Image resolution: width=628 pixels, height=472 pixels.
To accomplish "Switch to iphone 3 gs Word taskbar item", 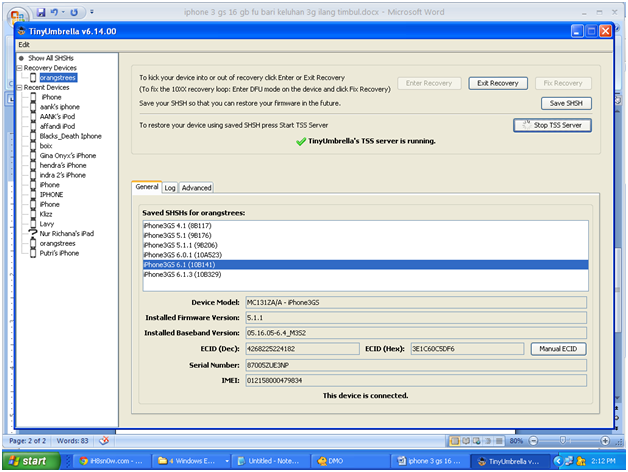I will (x=429, y=461).
